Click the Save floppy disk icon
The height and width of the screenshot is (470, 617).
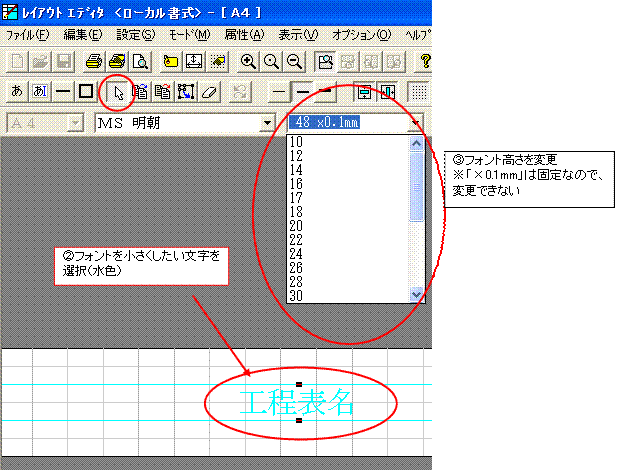tap(63, 61)
